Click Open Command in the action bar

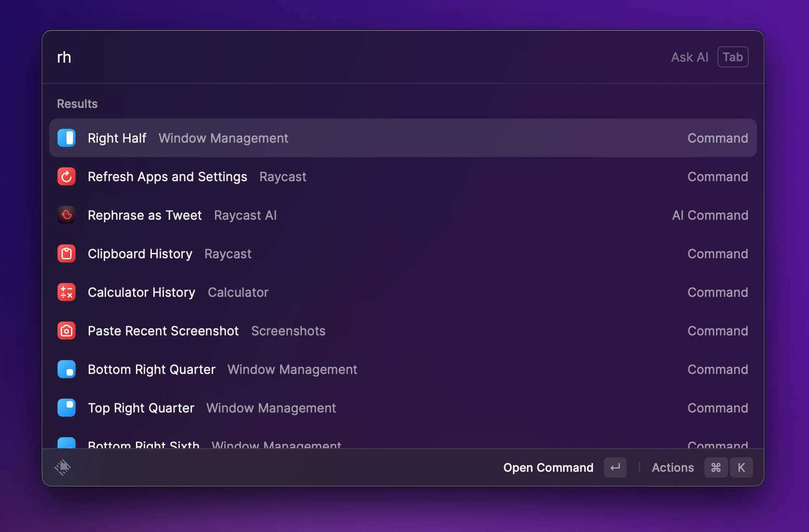(548, 467)
